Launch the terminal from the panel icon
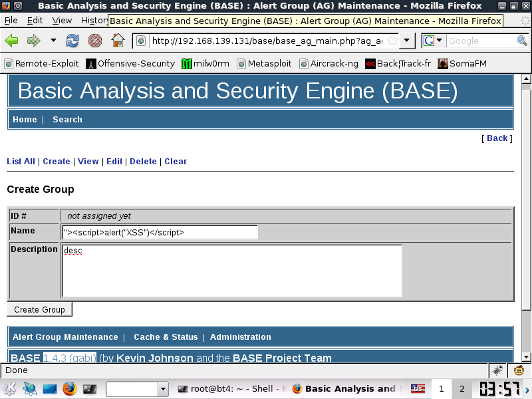 90,389
